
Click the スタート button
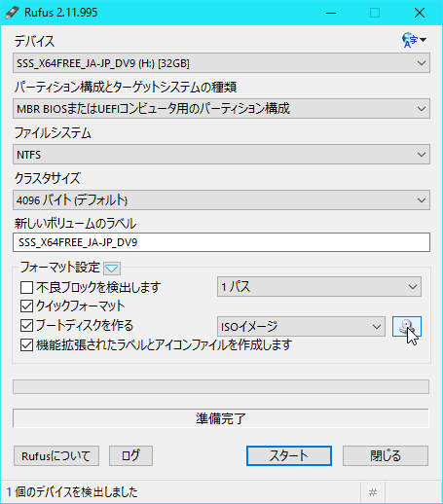coord(289,455)
